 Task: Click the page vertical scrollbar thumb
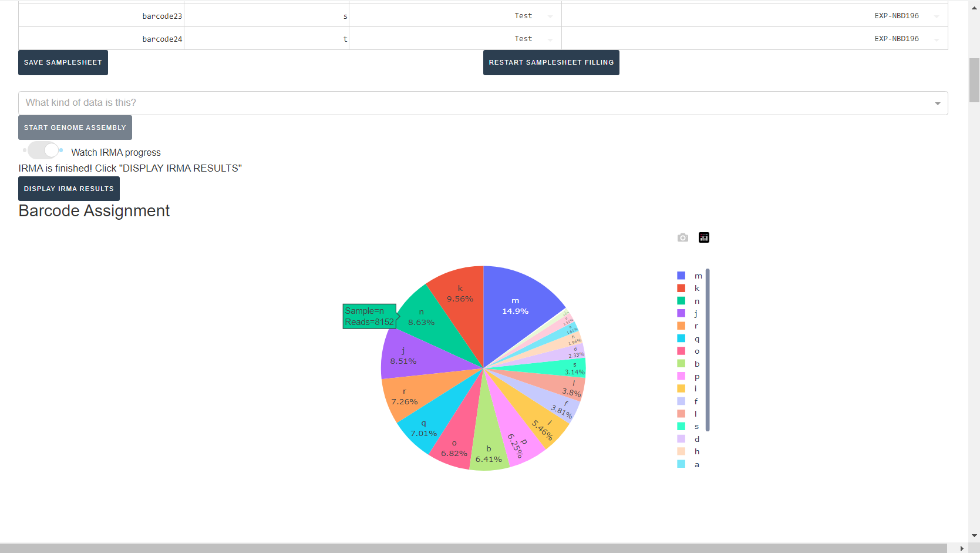pos(974,81)
